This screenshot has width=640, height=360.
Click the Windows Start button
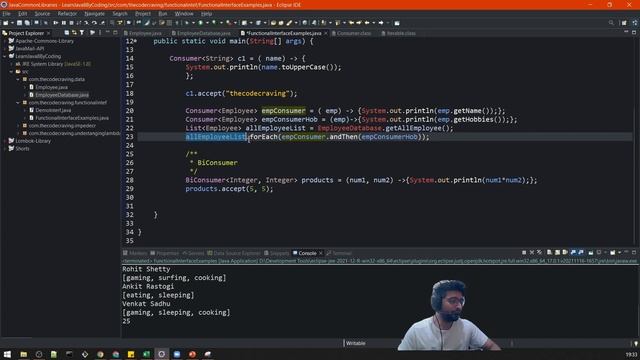(7, 354)
